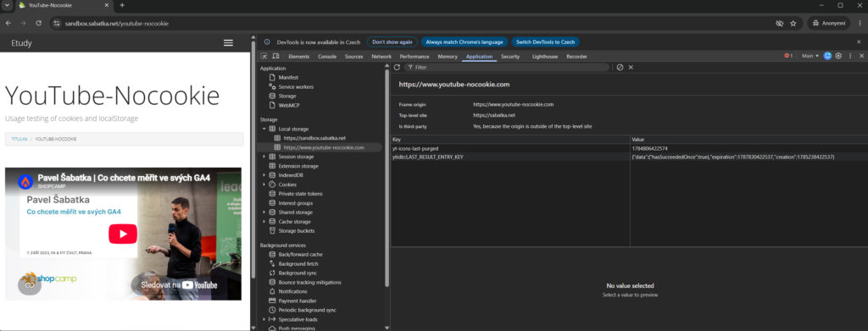
Task: Open the Main context dropdown
Action: point(810,56)
